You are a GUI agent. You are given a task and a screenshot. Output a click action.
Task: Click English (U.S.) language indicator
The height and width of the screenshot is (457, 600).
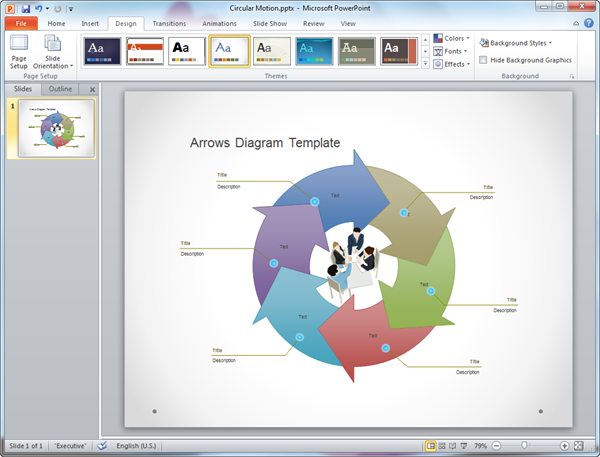point(136,446)
